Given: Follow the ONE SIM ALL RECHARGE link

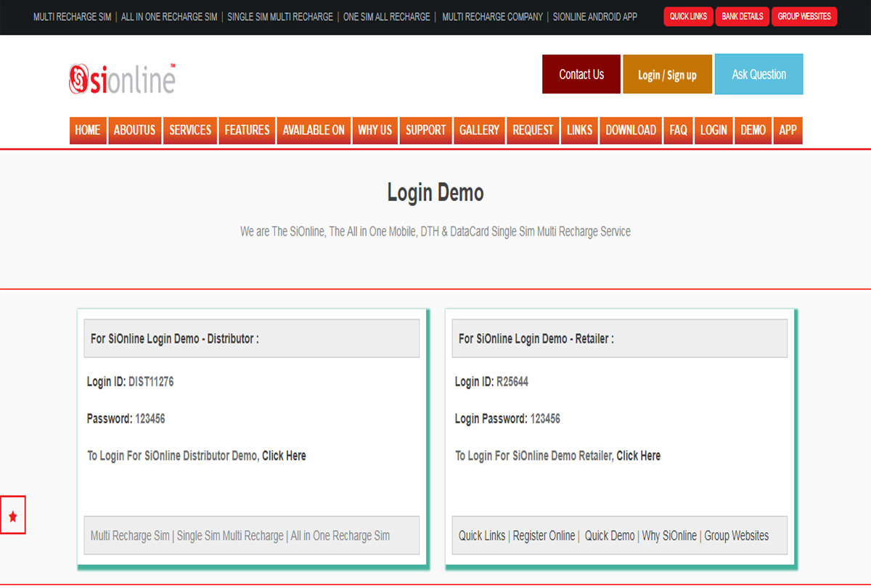Looking at the screenshot, I should tap(387, 17).
